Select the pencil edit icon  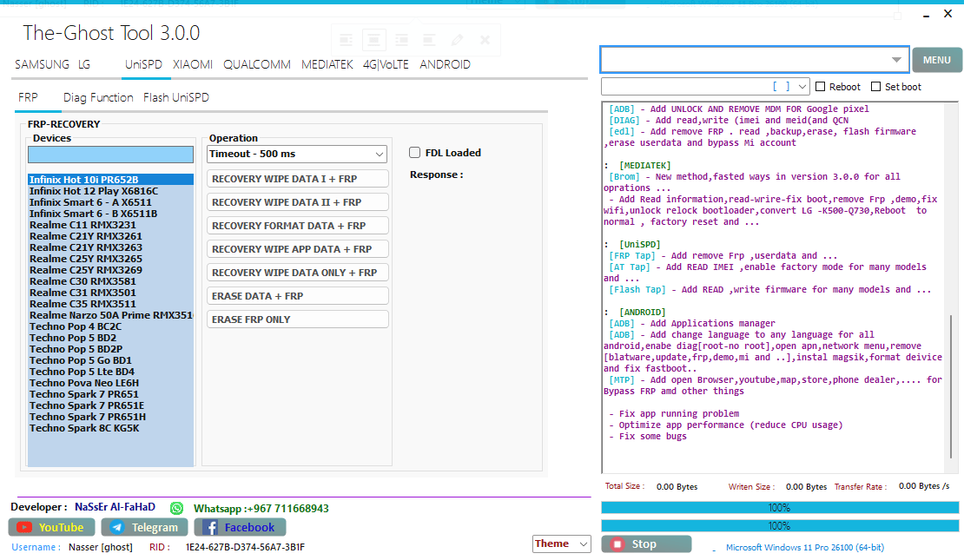tap(458, 39)
